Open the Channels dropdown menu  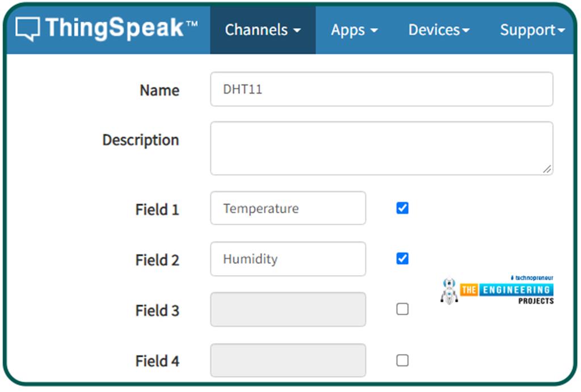(x=262, y=30)
